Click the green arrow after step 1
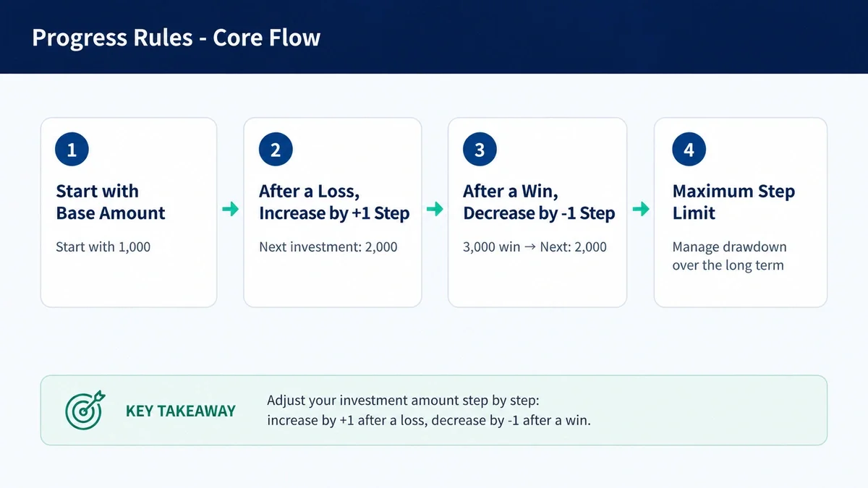This screenshot has height=488, width=868. (x=230, y=210)
